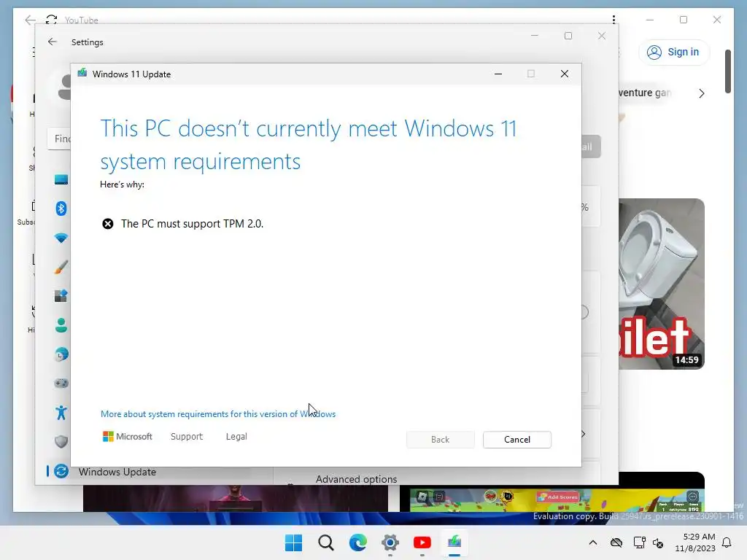Click the YouTube page scrollbar
This screenshot has width=747, height=560.
[728, 71]
